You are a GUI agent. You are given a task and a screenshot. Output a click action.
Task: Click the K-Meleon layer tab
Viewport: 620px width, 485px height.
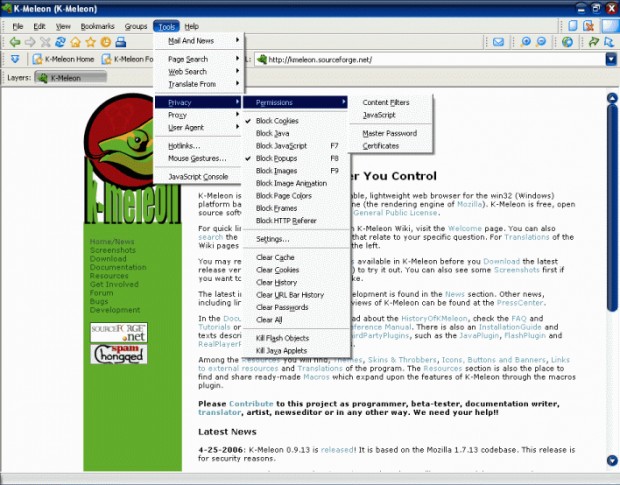[x=71, y=77]
